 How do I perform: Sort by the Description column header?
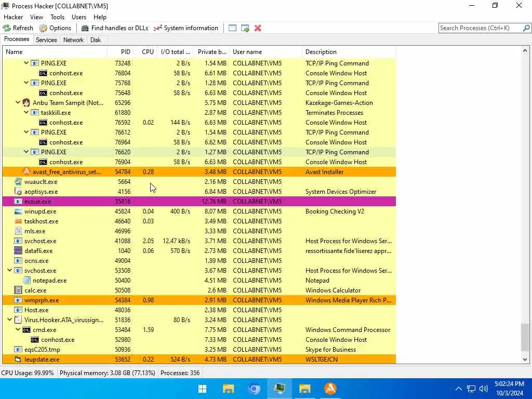click(349, 52)
